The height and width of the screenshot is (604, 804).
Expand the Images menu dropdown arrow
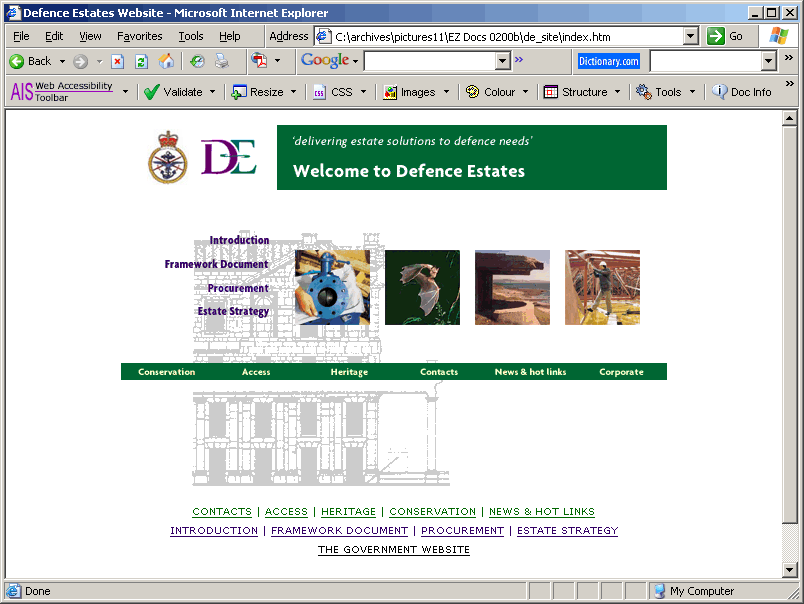pyautogui.click(x=446, y=92)
